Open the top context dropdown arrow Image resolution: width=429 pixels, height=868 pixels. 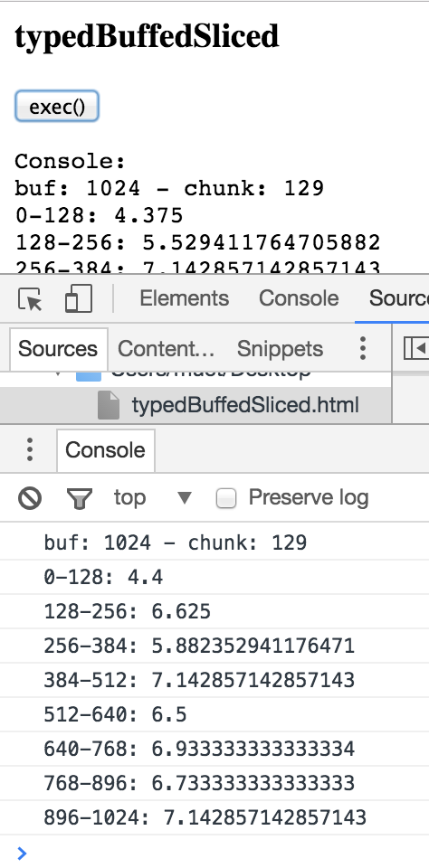tap(184, 498)
